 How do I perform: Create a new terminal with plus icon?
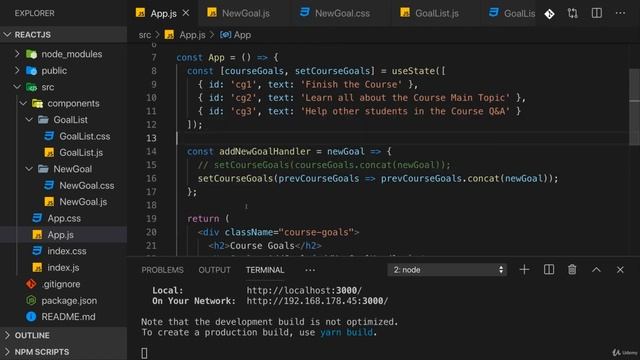[x=524, y=269]
